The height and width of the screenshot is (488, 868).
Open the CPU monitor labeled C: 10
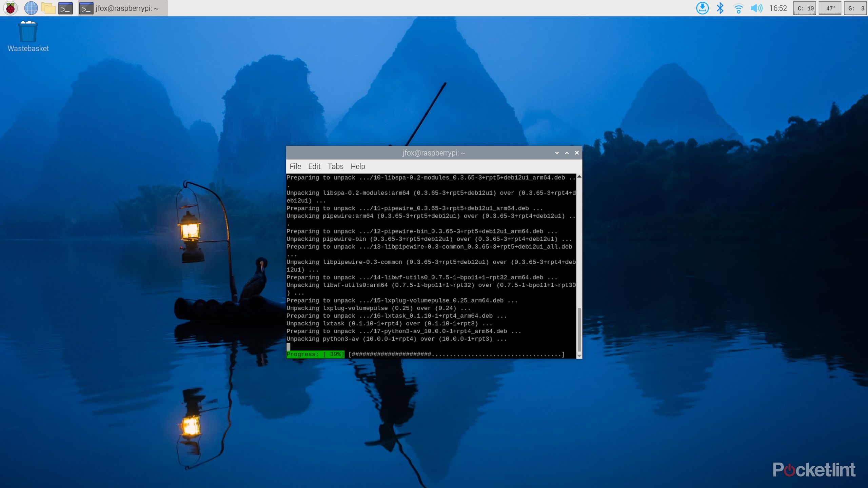point(804,8)
